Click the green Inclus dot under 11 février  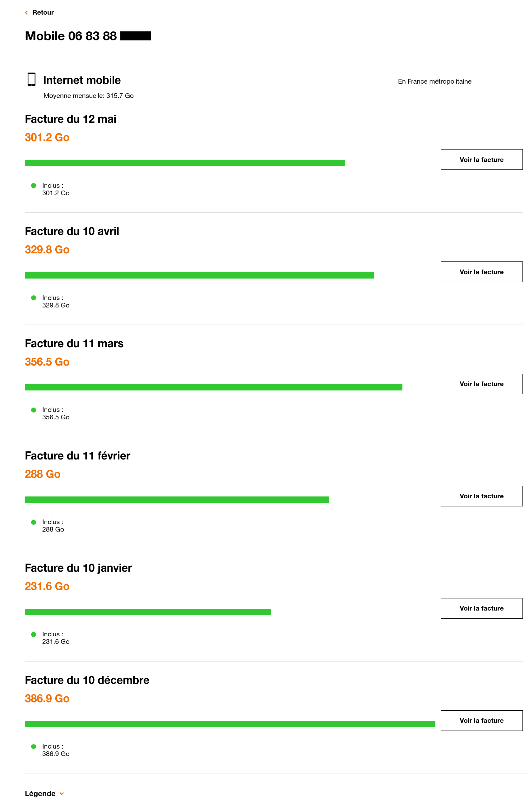click(x=34, y=522)
